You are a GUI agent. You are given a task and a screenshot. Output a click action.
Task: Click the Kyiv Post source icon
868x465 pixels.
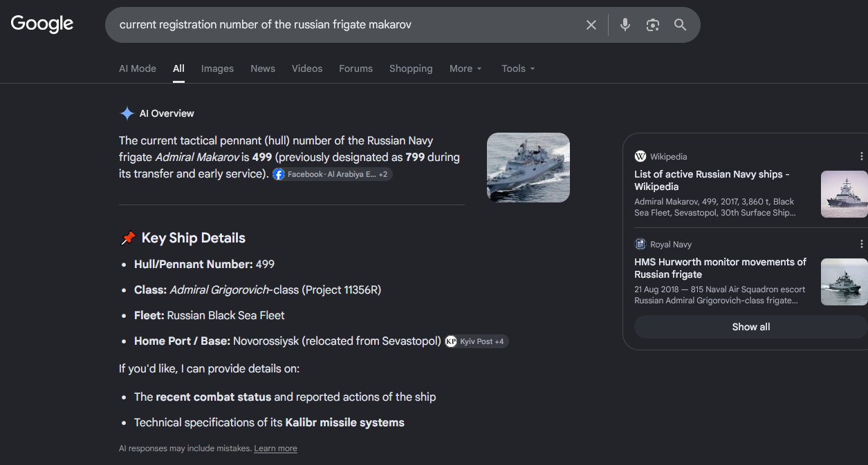pos(451,341)
